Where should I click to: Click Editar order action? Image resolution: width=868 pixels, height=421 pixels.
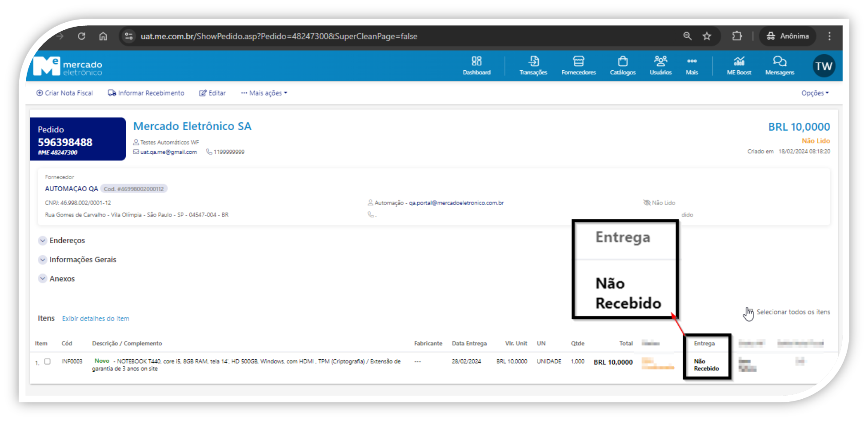[212, 93]
